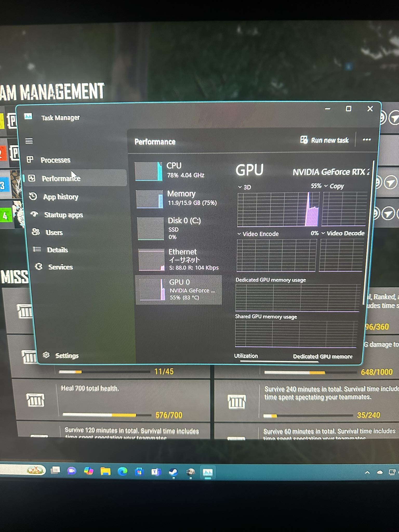Viewport: 399px width, 532px height.
Task: Maximize the Task Manager window
Action: click(349, 109)
